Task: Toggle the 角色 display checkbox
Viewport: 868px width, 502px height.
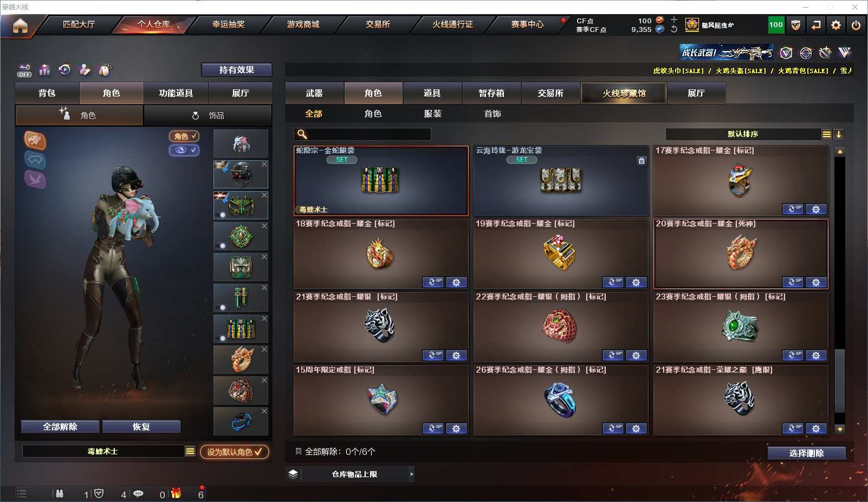Action: tap(184, 136)
